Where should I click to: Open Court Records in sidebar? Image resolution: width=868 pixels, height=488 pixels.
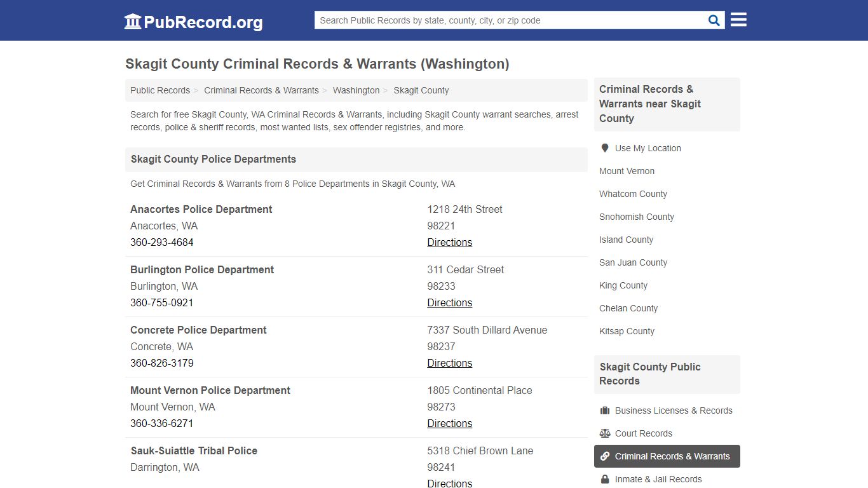pyautogui.click(x=644, y=433)
